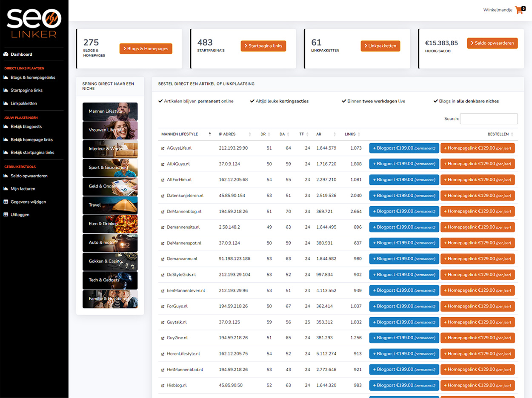
Task: Open external link icon for DeMannenspot.nl
Action: 163,243
